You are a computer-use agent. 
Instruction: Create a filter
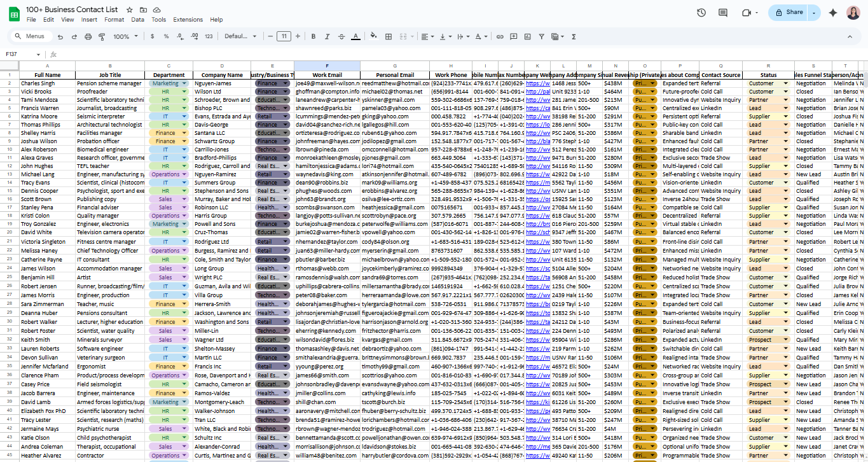541,37
